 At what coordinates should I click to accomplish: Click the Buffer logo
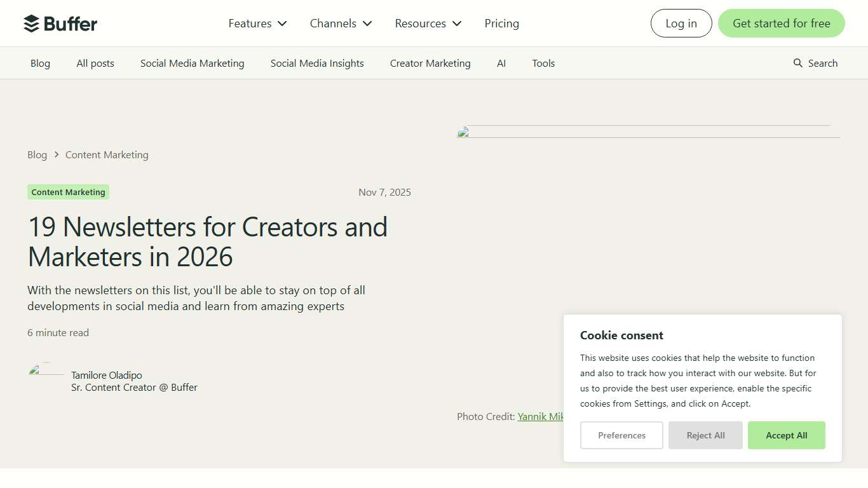click(x=60, y=23)
